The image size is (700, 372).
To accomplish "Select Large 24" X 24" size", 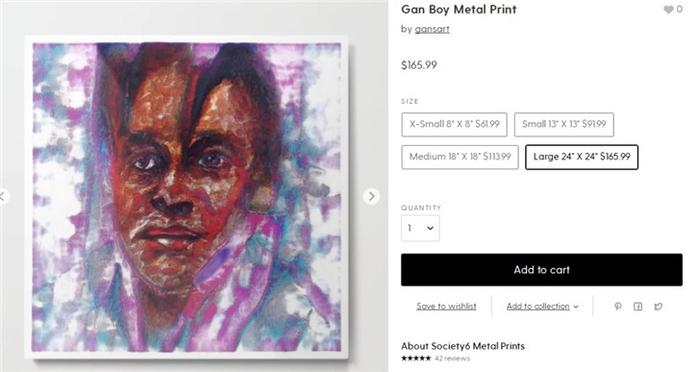I will coord(582,157).
